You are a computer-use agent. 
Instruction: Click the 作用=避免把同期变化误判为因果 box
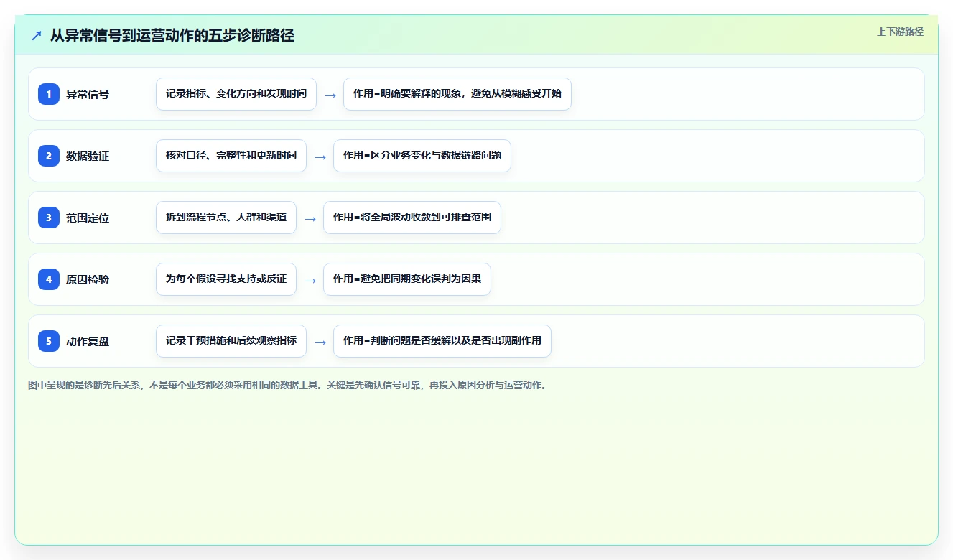click(x=407, y=279)
